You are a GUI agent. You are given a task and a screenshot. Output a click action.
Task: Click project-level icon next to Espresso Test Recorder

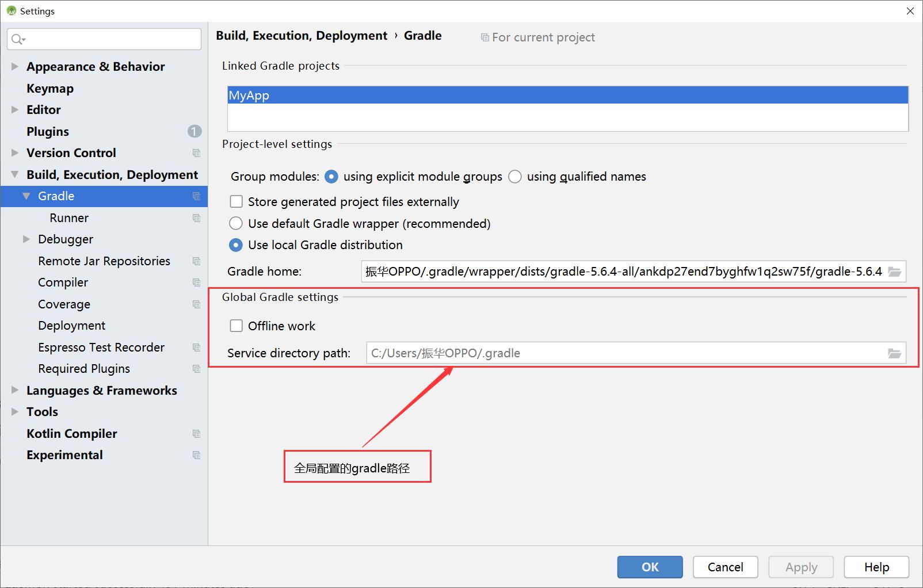click(x=196, y=348)
